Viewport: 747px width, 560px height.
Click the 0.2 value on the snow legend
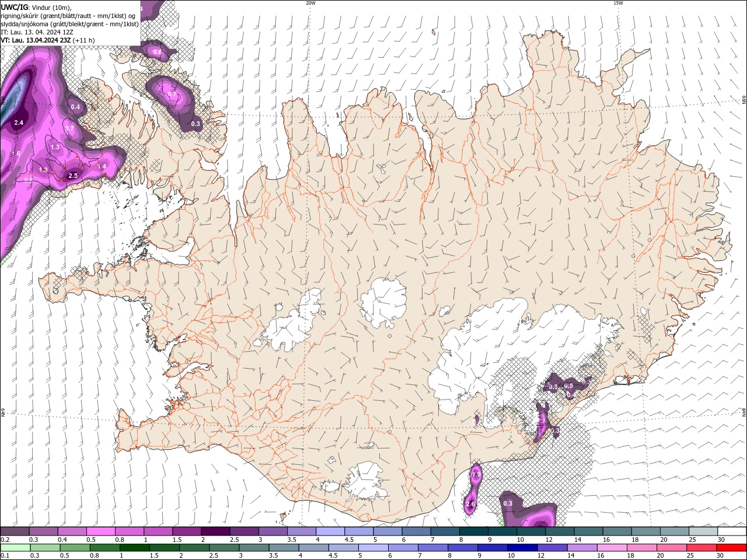5,540
